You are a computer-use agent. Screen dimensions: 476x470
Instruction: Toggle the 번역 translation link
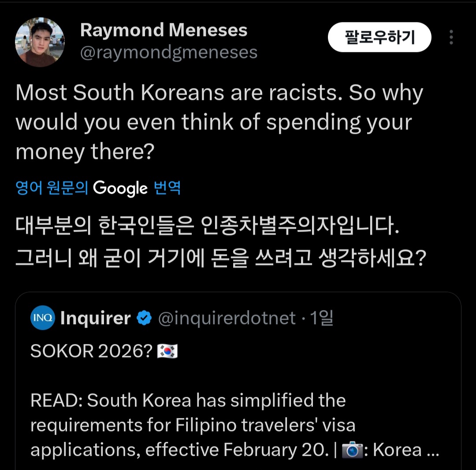click(167, 188)
